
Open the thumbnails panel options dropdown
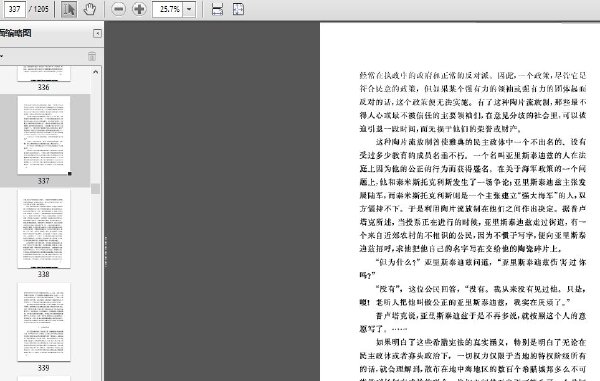point(2,56)
